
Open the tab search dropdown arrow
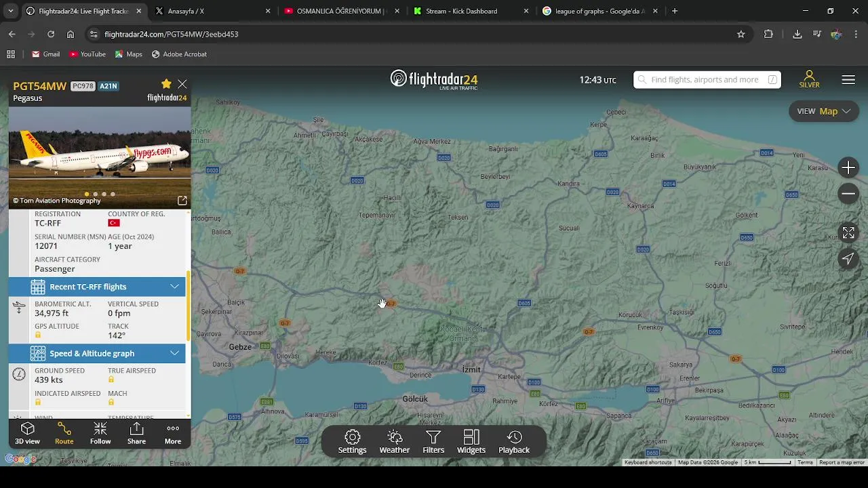point(10,11)
